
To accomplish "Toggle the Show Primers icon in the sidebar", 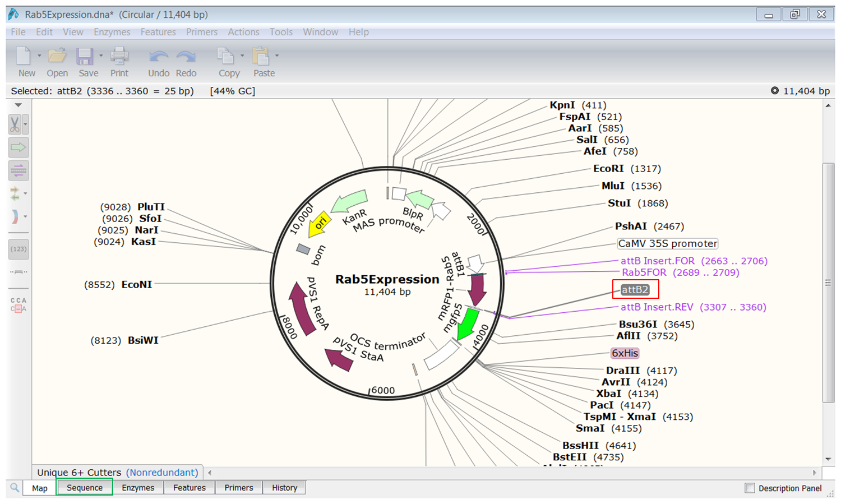I will (x=19, y=170).
